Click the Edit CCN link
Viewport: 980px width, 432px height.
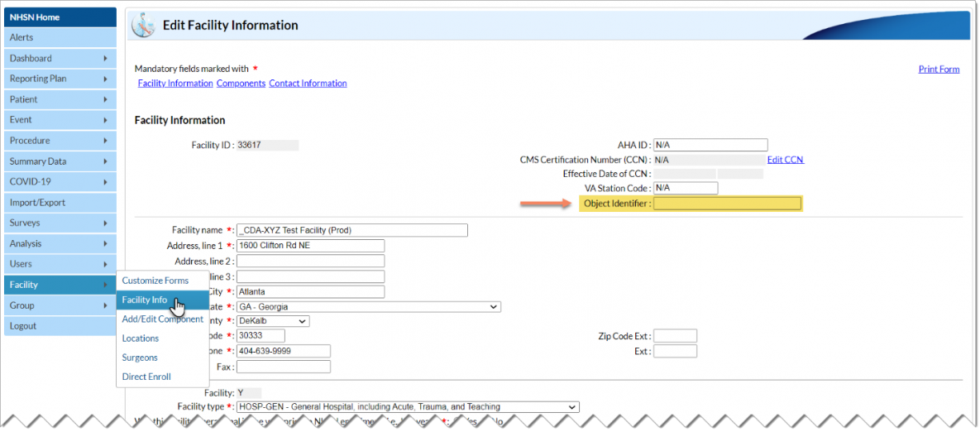[785, 160]
